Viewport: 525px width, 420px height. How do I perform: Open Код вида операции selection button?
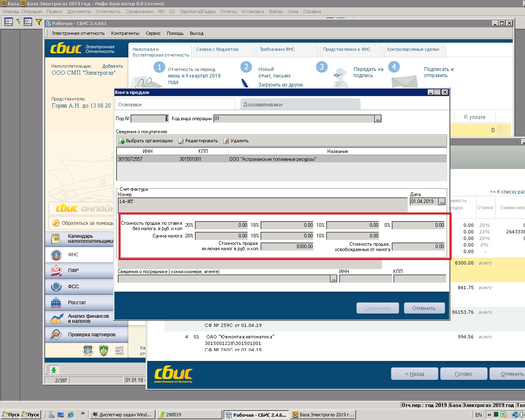(378, 119)
